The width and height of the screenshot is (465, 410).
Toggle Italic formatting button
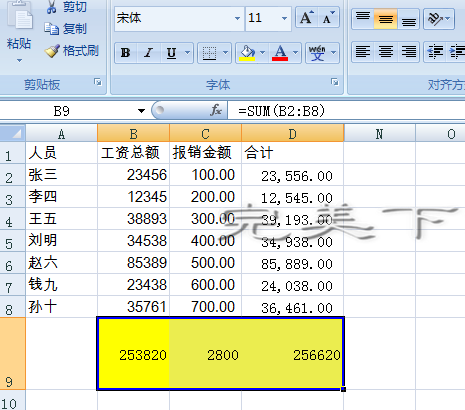[x=148, y=53]
